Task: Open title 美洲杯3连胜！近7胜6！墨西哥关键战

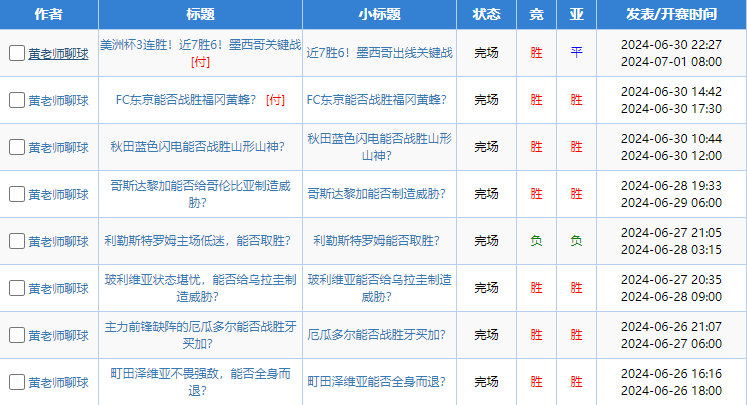Action: click(201, 45)
